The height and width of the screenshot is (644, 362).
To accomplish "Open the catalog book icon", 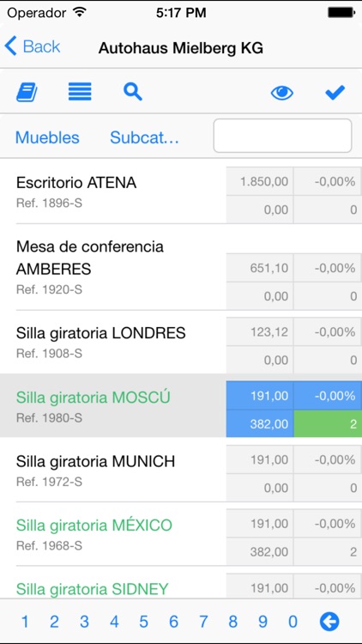I will pos(27,92).
